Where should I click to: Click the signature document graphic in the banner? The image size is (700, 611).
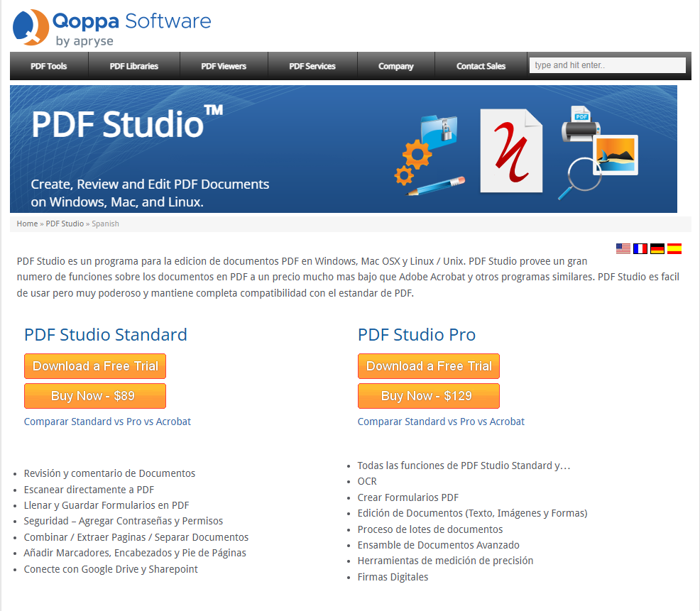click(x=511, y=149)
